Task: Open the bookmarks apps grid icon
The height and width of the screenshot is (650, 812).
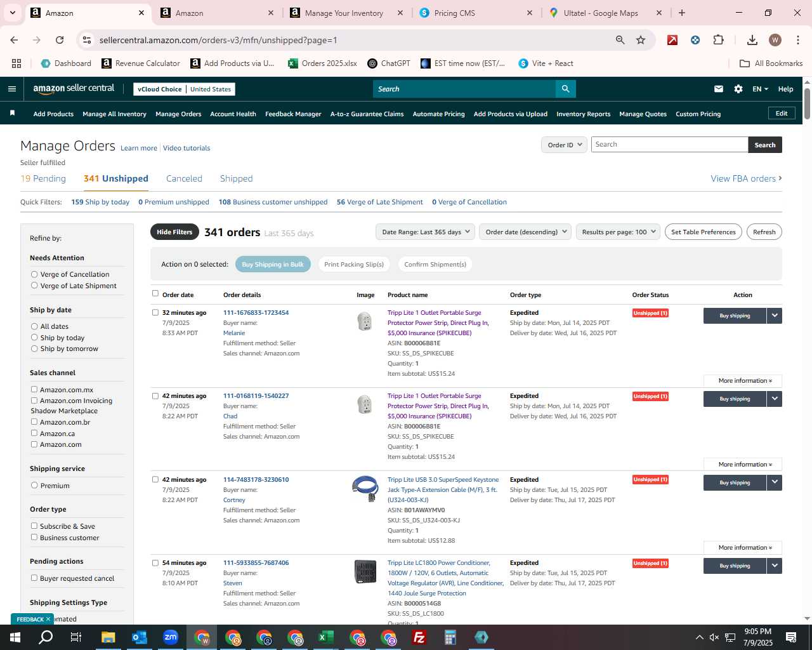Action: 16,63
